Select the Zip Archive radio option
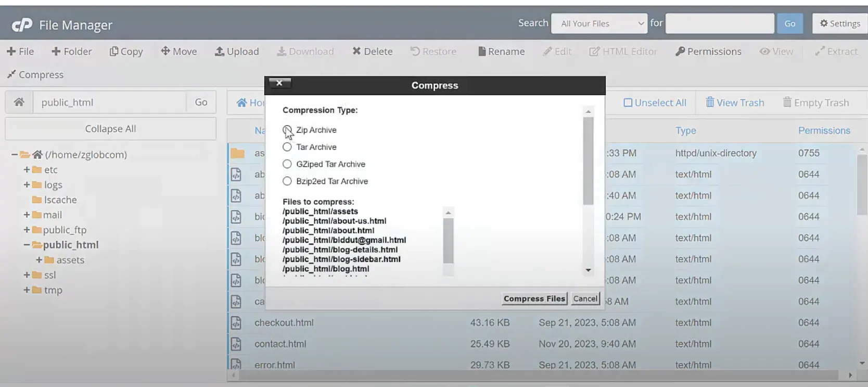Screen dimensions: 868x387 (x=287, y=130)
